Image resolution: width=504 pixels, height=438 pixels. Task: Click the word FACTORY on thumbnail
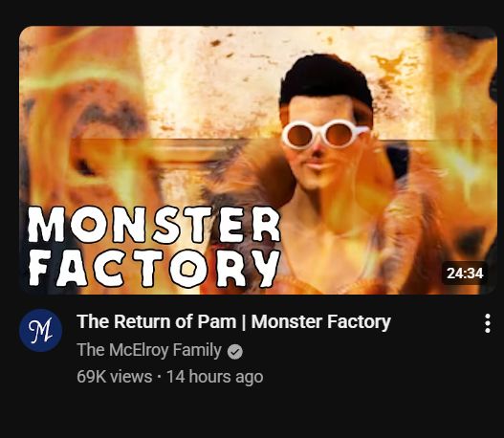click(154, 268)
